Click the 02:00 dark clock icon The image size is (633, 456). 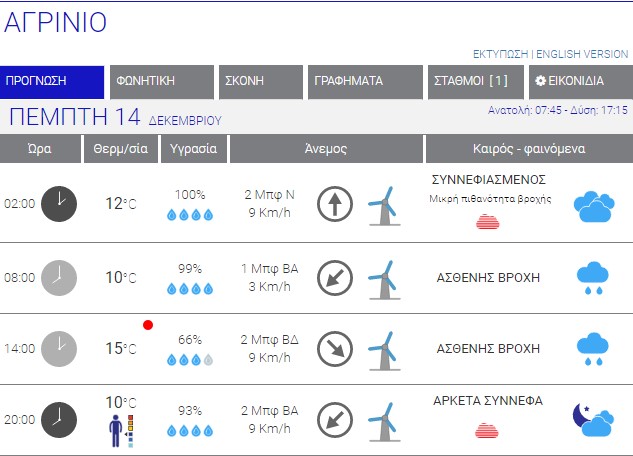(59, 204)
